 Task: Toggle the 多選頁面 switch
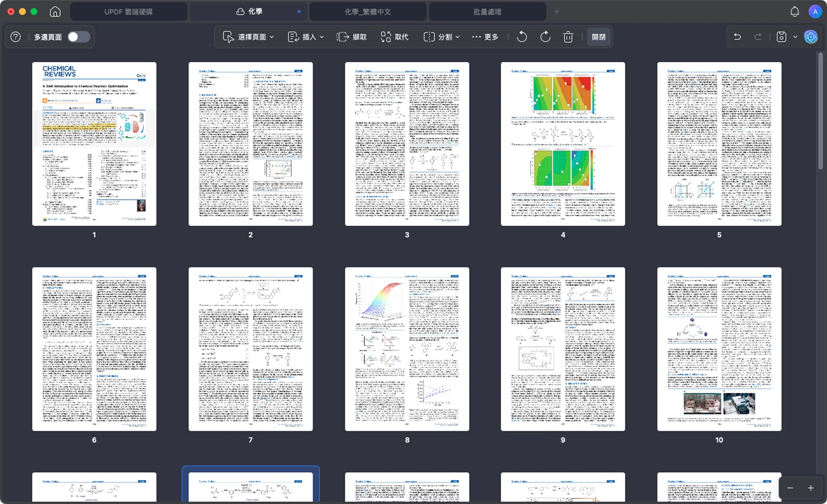[79, 37]
